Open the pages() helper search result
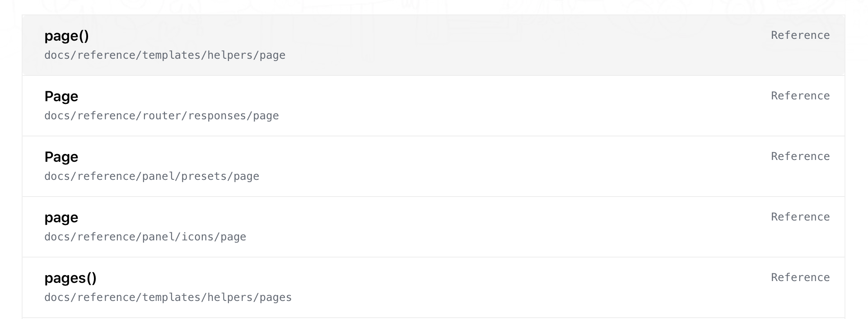 (70, 278)
